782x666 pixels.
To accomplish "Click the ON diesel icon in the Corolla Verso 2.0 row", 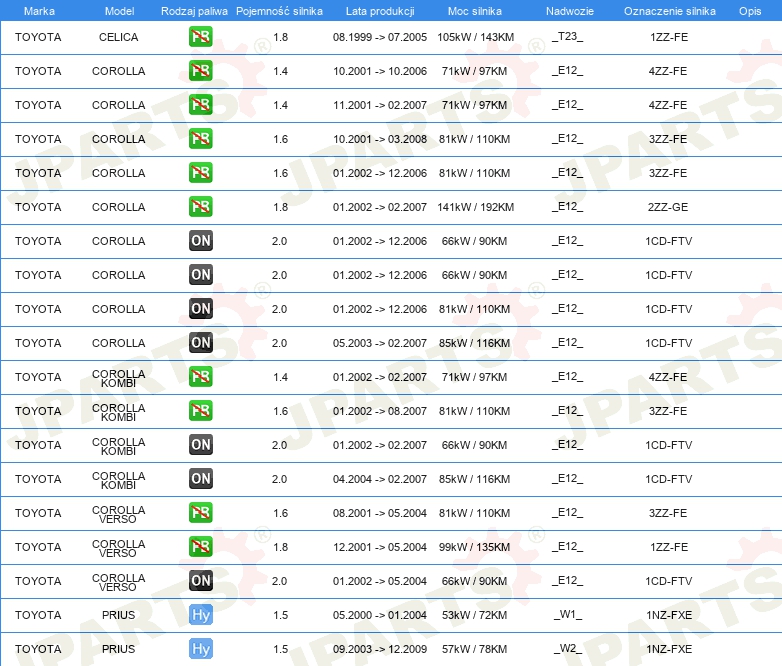I will 200,580.
